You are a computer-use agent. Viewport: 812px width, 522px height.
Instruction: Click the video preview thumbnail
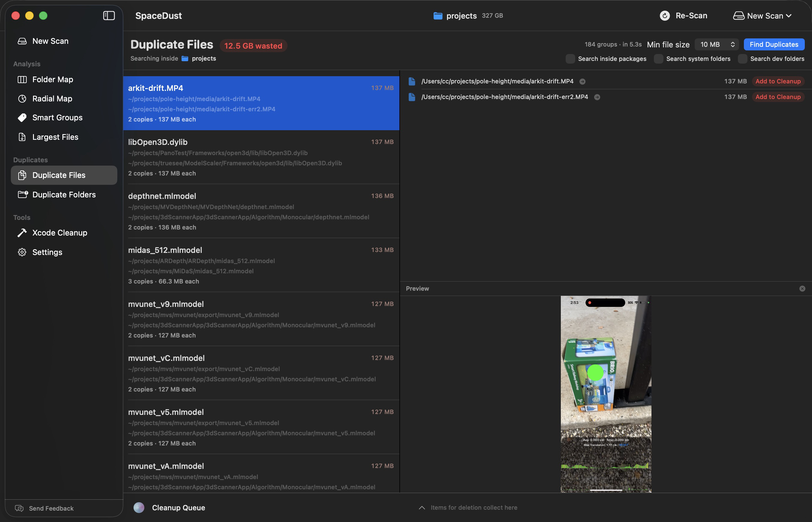606,394
